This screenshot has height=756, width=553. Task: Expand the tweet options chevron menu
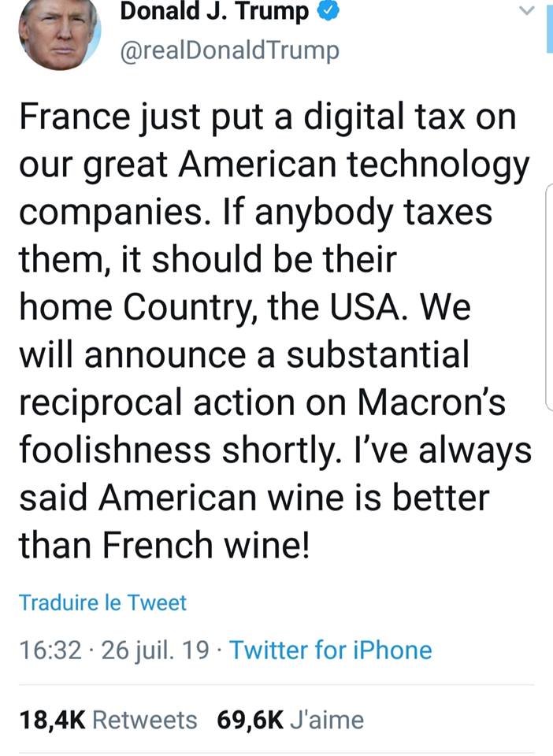[x=528, y=10]
